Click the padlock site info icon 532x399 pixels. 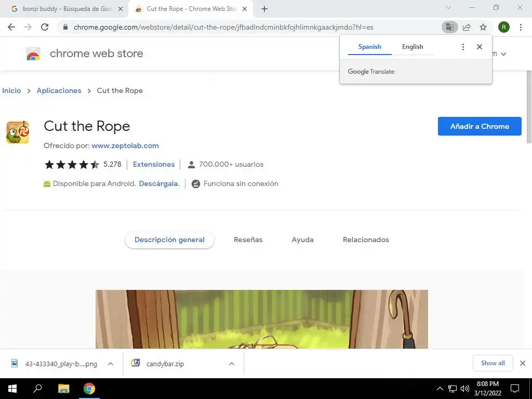(65, 27)
